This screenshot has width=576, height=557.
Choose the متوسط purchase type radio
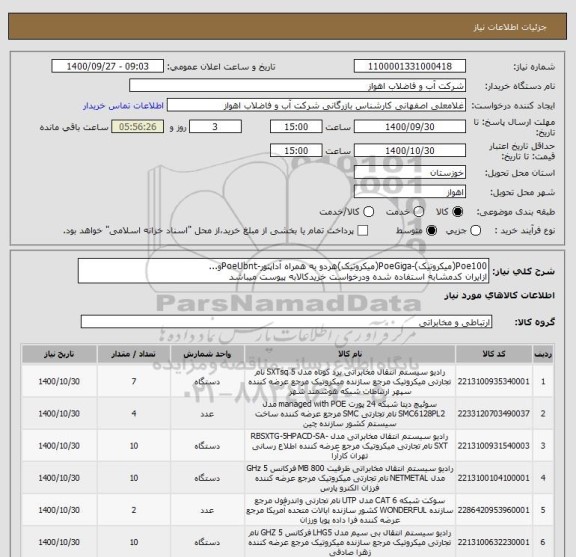431,231
